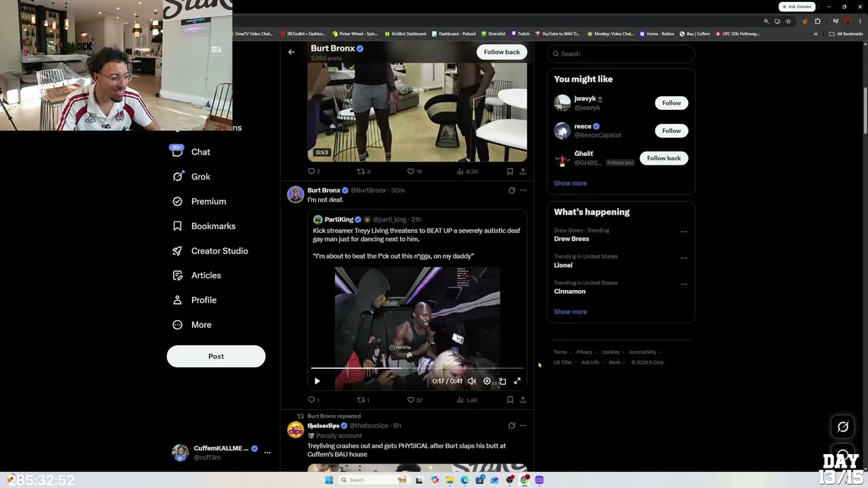This screenshot has height=488, width=868.
Task: Share the "I'm not deaf" post
Action: coord(523,400)
